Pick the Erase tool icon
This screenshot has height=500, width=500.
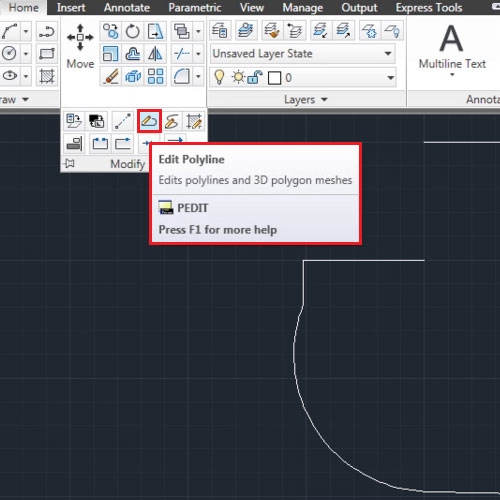(x=111, y=76)
